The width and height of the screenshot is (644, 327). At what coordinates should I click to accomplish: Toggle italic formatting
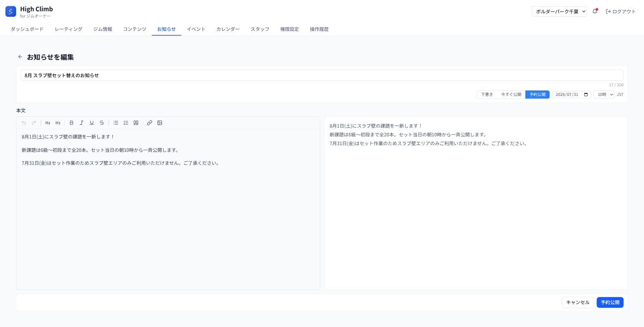tap(81, 123)
